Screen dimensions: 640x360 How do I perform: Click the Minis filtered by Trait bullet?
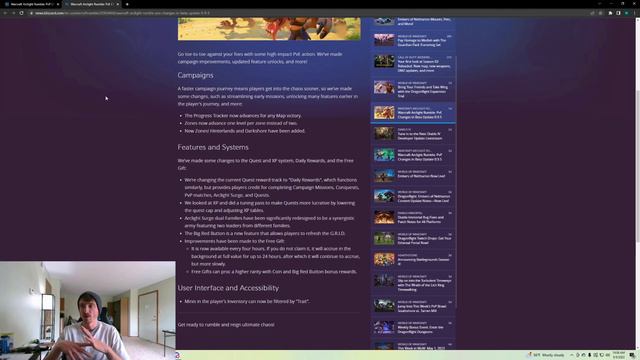coord(247,302)
